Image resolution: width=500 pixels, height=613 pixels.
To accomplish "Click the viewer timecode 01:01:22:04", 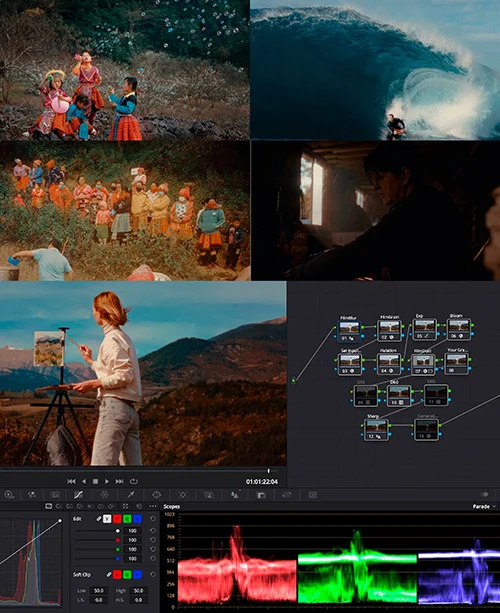I will (262, 482).
